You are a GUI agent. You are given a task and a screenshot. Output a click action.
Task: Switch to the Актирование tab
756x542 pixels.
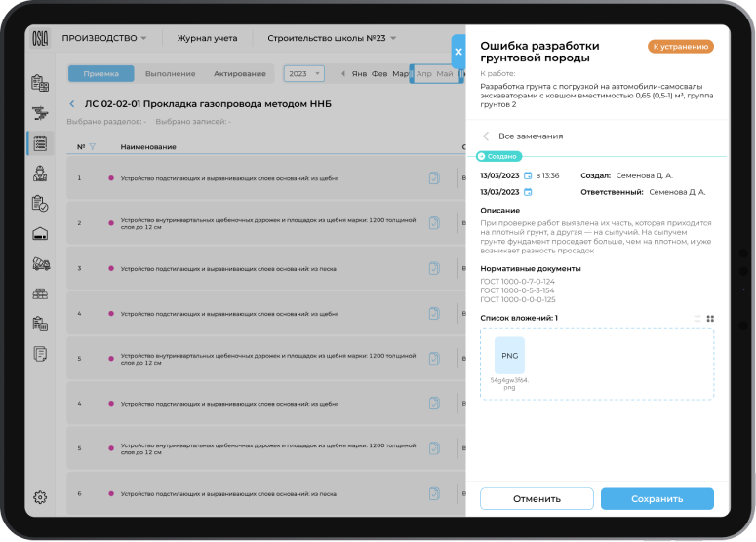click(239, 74)
